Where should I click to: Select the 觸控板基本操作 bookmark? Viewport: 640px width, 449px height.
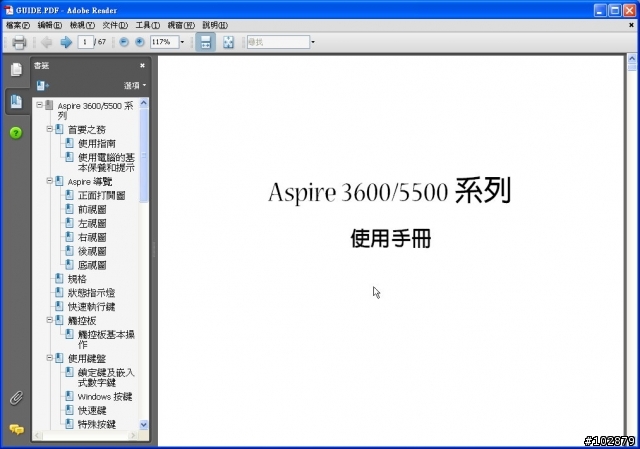[106, 339]
